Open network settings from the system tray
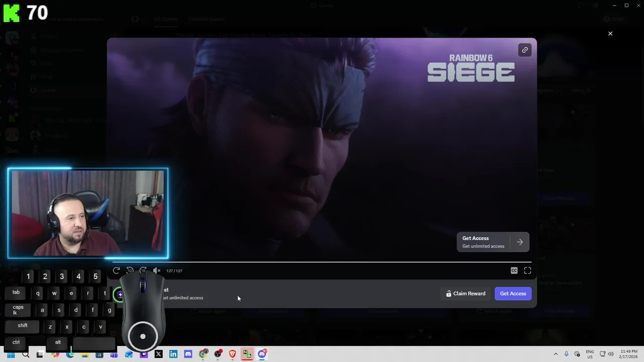This screenshot has width=644, height=362. coord(603,354)
